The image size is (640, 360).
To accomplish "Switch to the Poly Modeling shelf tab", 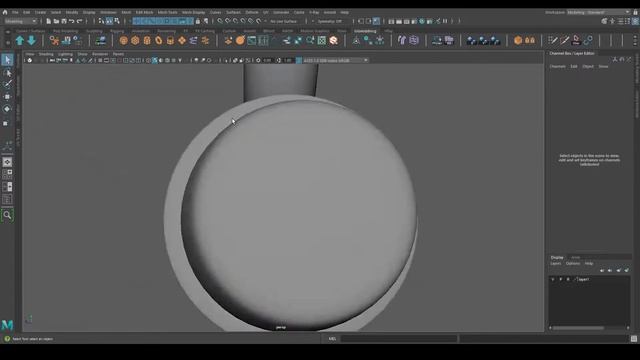I will [x=65, y=31].
